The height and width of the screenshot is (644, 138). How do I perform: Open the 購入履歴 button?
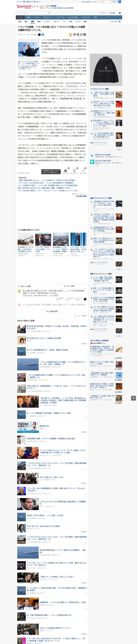pyautogui.click(x=112, y=13)
